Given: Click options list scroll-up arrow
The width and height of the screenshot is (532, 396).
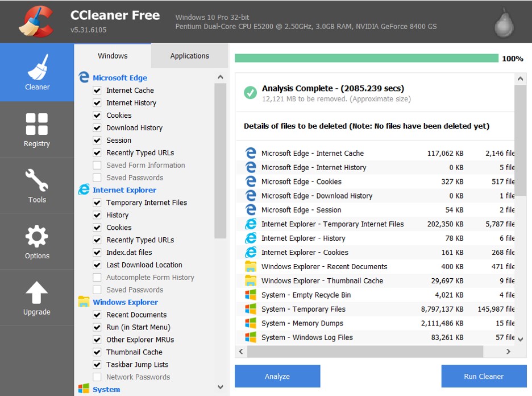Looking at the screenshot, I should point(220,77).
